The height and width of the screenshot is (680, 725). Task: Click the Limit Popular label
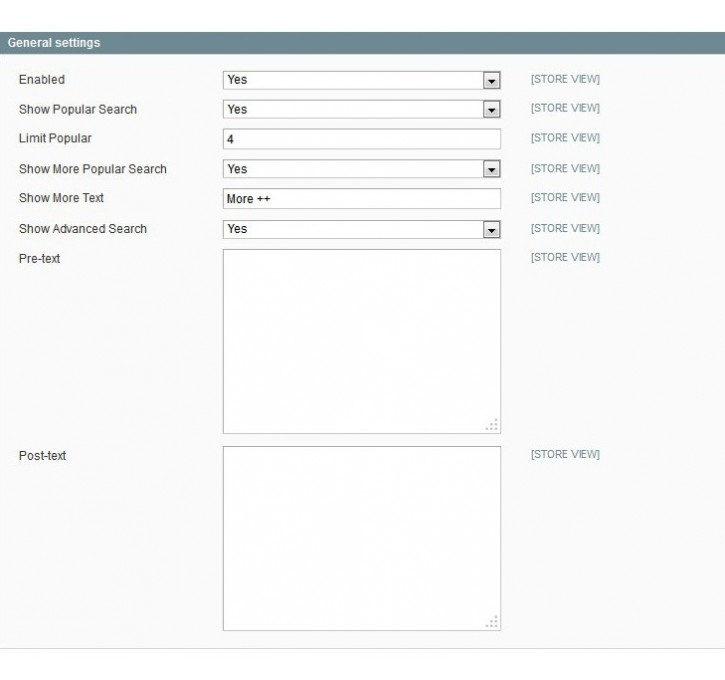coord(55,138)
